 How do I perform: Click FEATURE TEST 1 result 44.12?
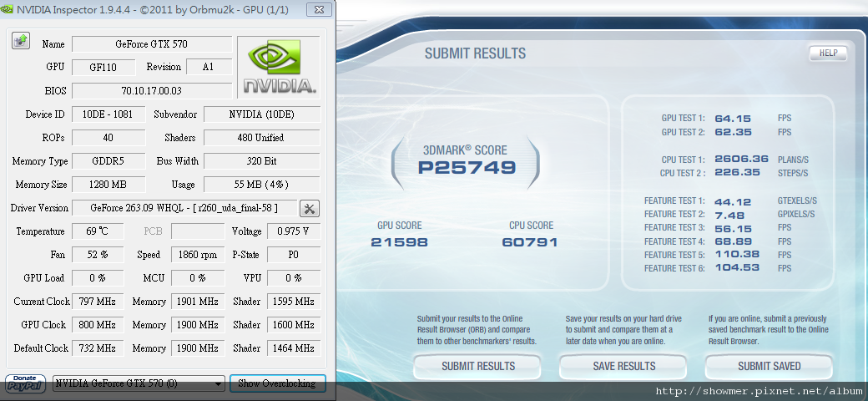click(x=732, y=201)
